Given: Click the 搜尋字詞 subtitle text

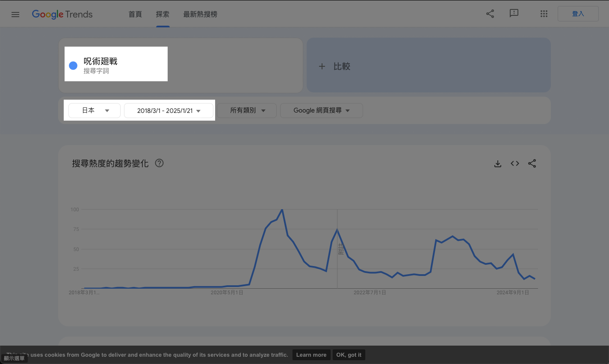Looking at the screenshot, I should (96, 71).
